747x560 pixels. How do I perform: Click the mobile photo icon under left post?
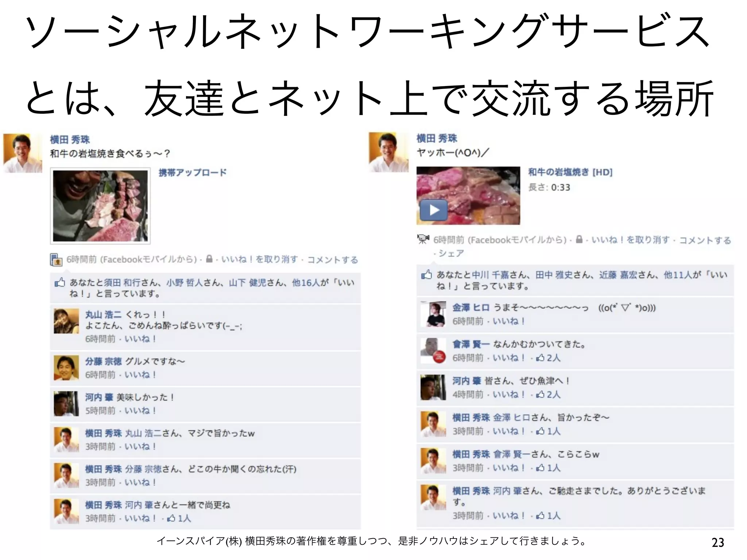point(55,259)
